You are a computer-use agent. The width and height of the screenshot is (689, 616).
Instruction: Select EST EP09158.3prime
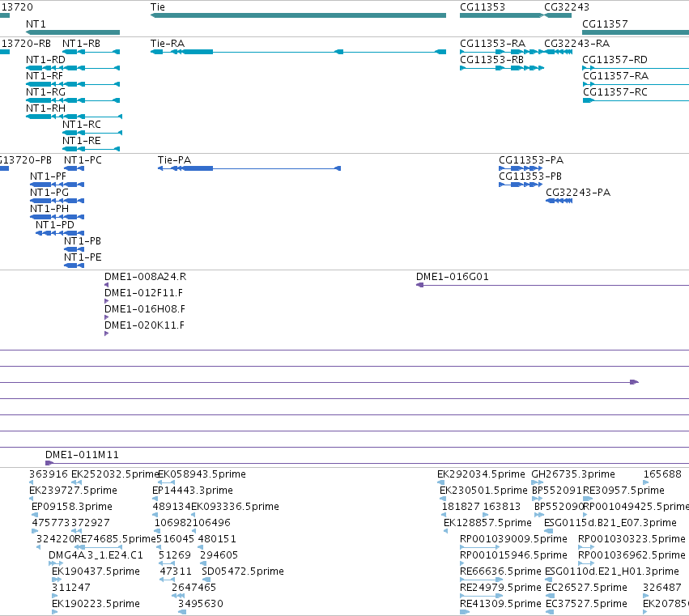pyautogui.click(x=35, y=515)
